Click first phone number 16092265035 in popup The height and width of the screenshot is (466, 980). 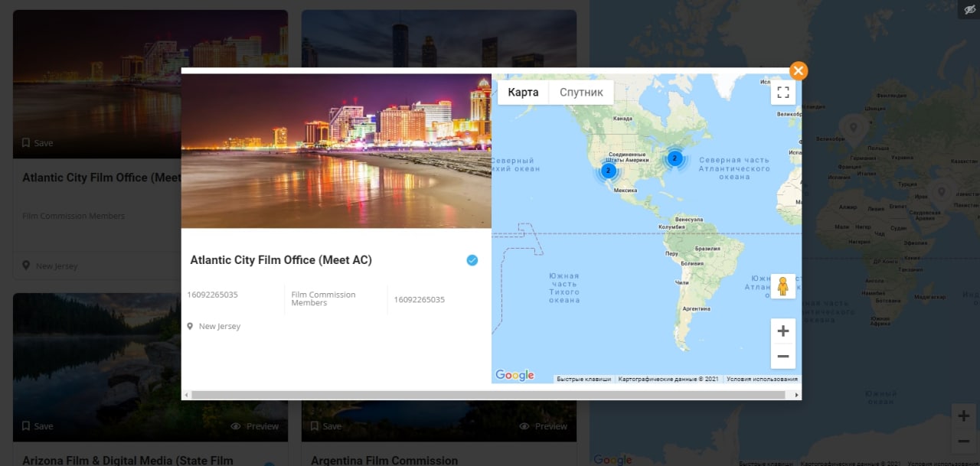pos(213,295)
